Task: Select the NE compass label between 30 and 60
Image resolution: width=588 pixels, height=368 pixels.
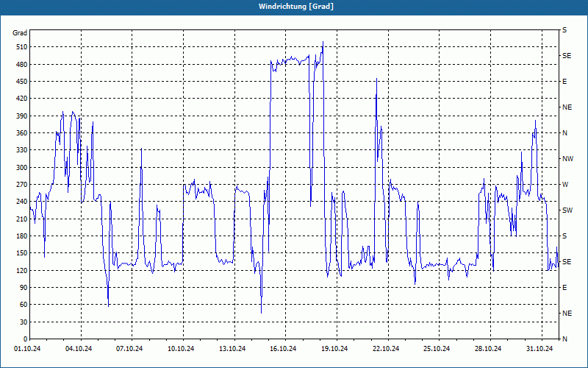Action: (567, 314)
